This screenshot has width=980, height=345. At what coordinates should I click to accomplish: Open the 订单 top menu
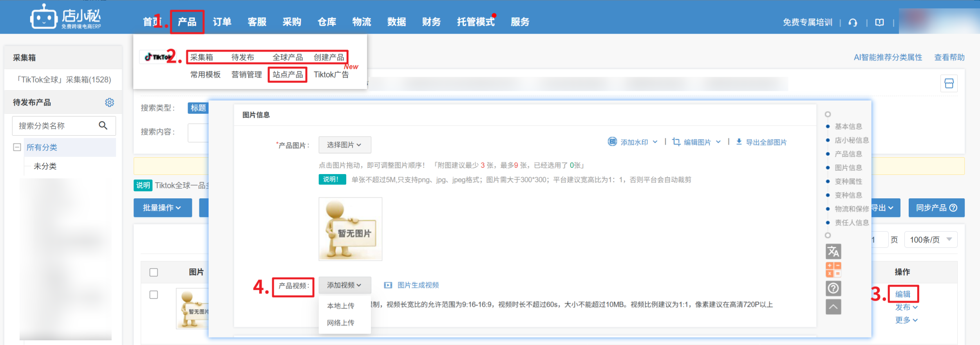coord(222,22)
